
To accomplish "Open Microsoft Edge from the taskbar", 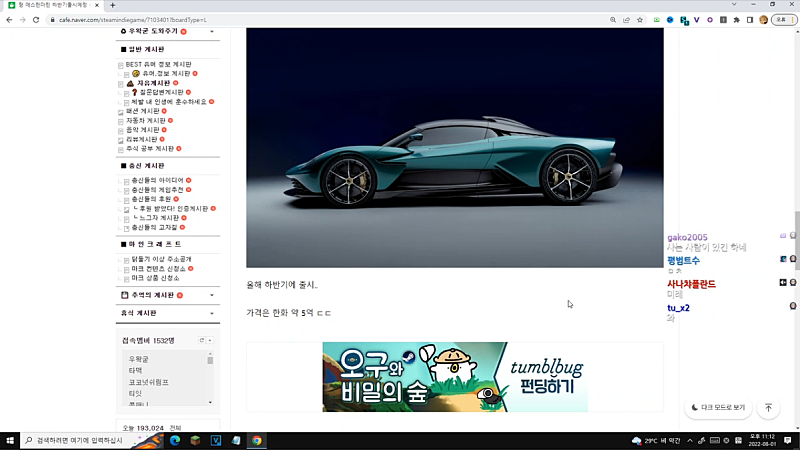I will pos(175,440).
